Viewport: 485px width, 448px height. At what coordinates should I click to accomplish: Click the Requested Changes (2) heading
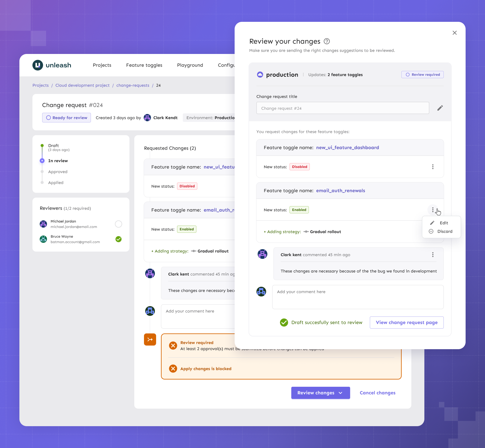click(x=170, y=148)
